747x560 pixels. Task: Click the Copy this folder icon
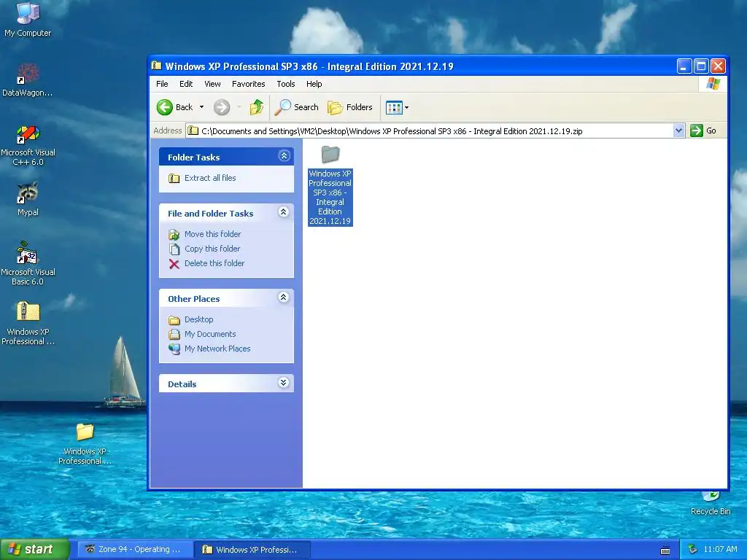[174, 249]
